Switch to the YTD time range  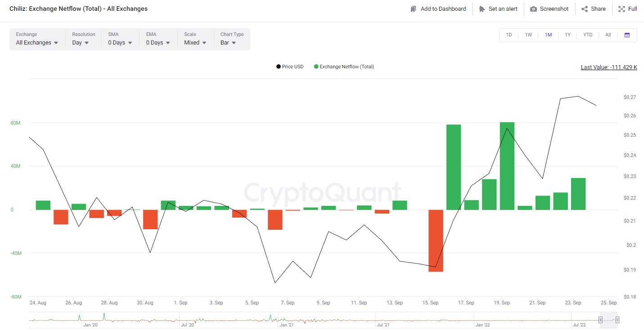tap(588, 35)
